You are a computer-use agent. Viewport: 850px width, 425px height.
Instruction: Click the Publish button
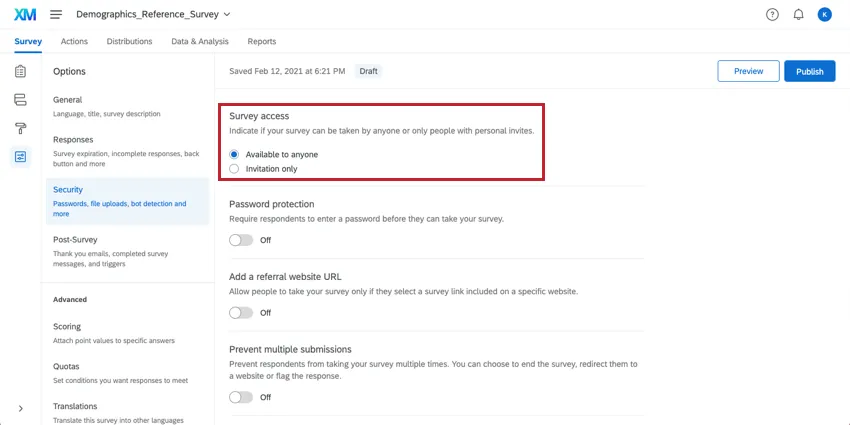coord(809,71)
